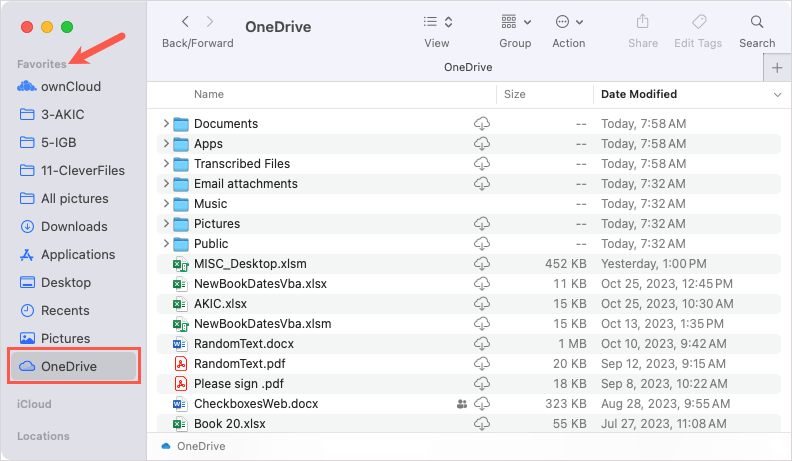
Task: Click the cloud download icon beside RandomText.pdf
Action: (x=482, y=364)
